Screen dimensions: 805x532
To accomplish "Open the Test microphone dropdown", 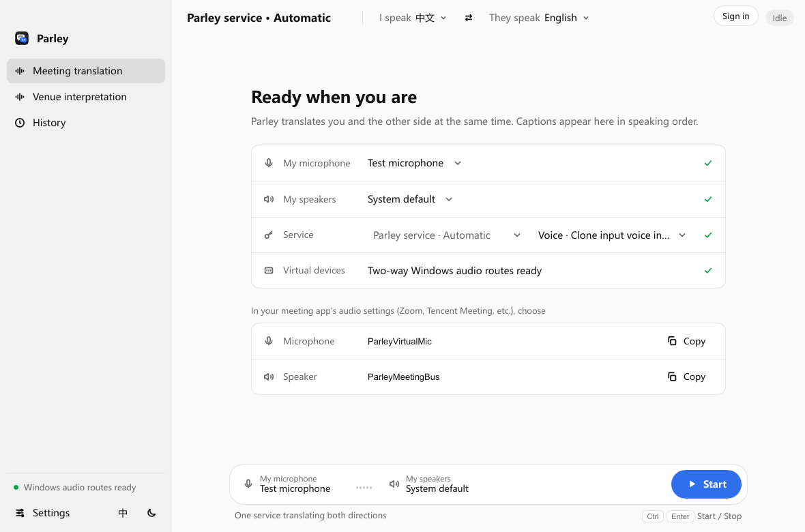I will point(414,163).
